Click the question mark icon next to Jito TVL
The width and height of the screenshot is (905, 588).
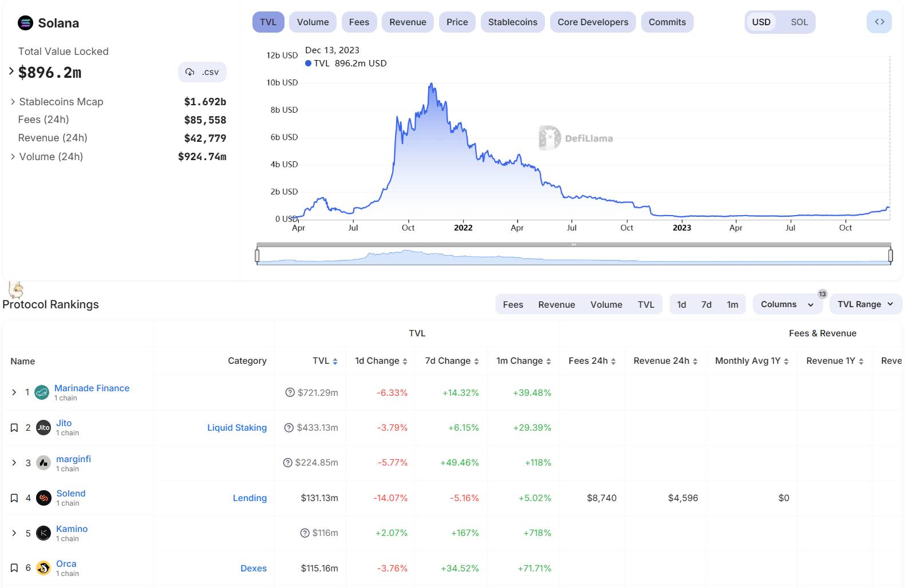pyautogui.click(x=289, y=427)
